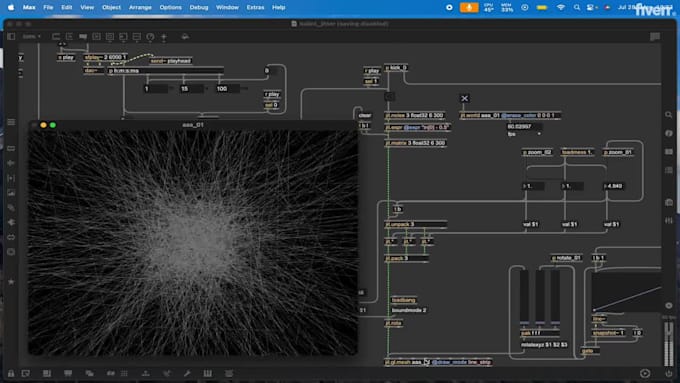Click the Wi-Fi icon in menu bar

[561, 7]
